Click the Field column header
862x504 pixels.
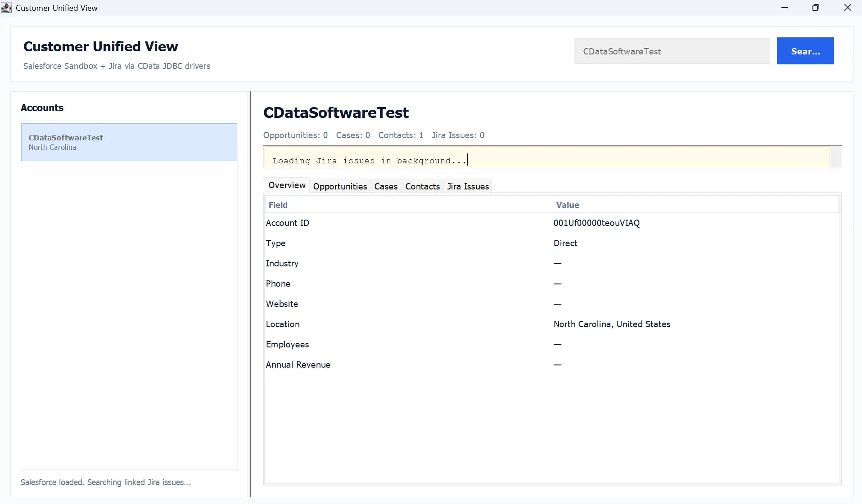[x=408, y=205]
